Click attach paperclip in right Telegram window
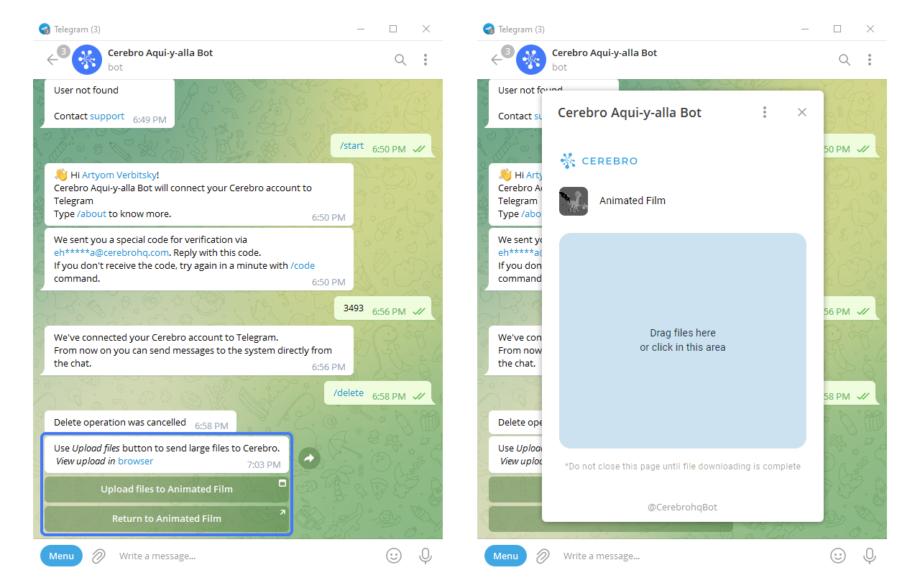 543,556
